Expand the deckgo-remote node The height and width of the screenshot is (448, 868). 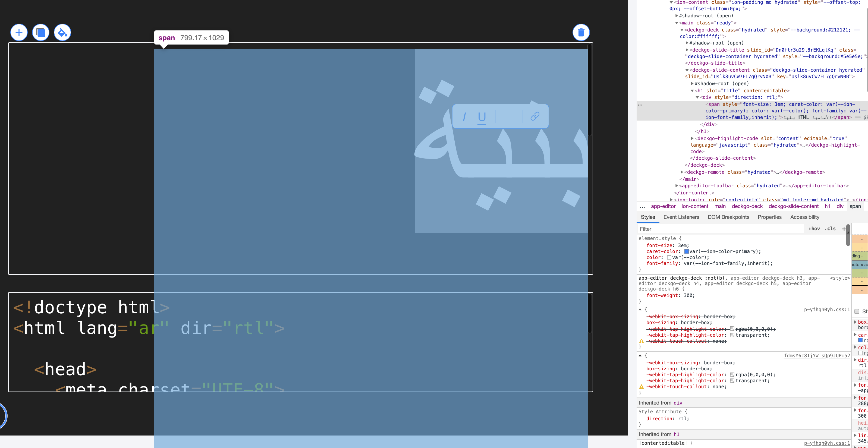682,172
